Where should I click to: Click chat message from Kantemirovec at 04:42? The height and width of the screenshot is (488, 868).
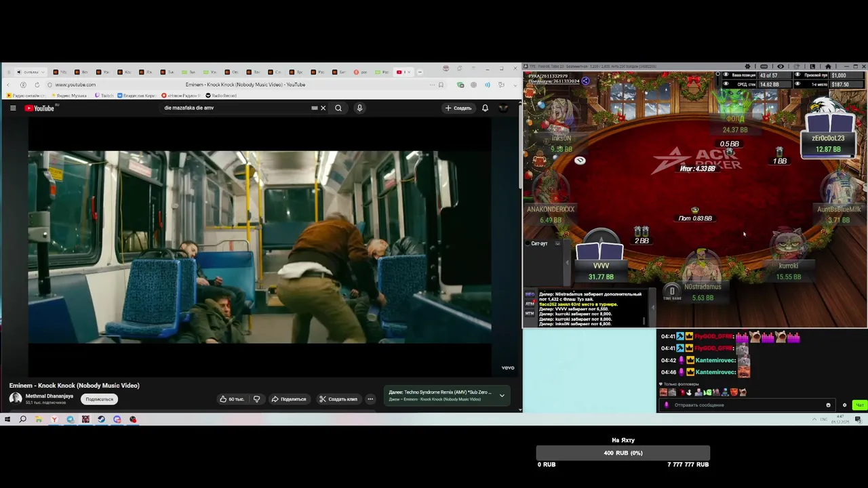tap(705, 361)
